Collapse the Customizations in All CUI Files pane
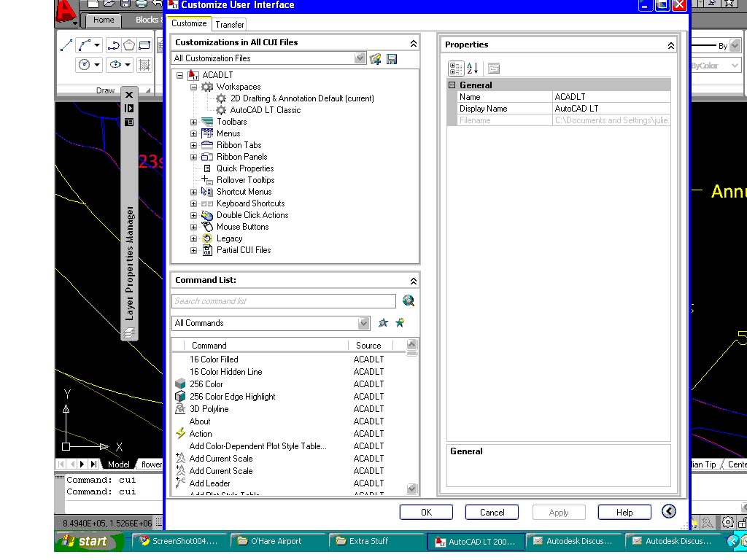 pyautogui.click(x=414, y=43)
